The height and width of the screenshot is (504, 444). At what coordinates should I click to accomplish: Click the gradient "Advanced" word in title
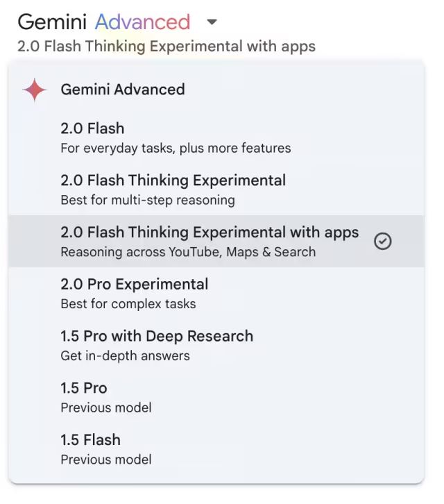coord(142,22)
